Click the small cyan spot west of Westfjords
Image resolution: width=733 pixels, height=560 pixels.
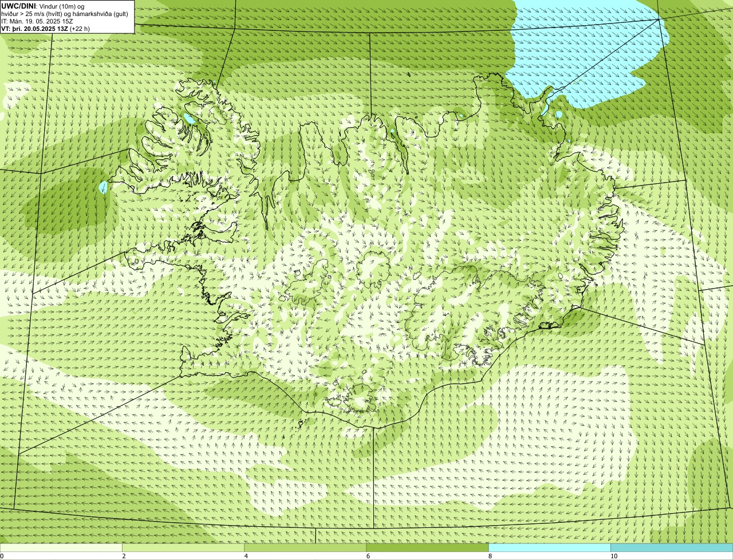click(x=103, y=187)
